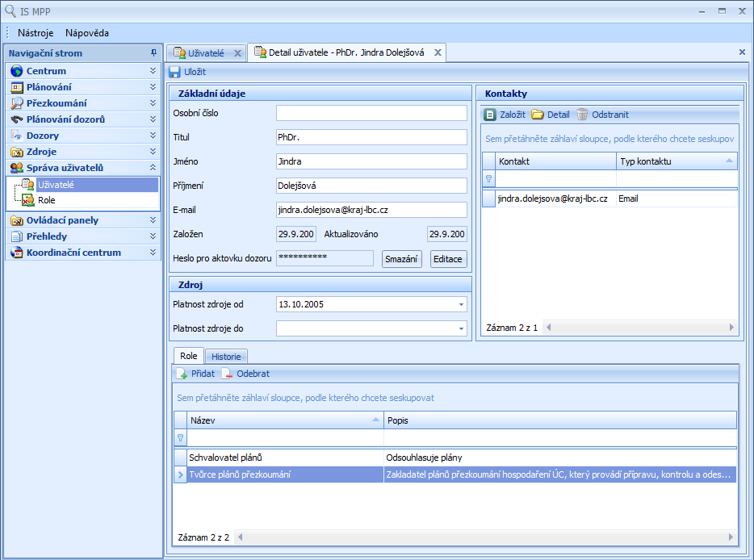The height and width of the screenshot is (560, 754).
Task: Expand the Ovládací panely group
Action: pyautogui.click(x=153, y=220)
